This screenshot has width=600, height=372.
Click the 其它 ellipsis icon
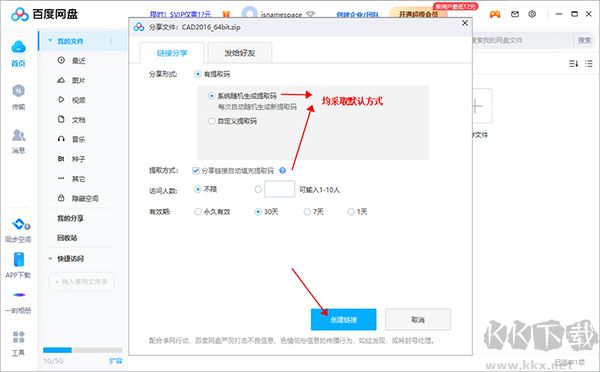61,178
